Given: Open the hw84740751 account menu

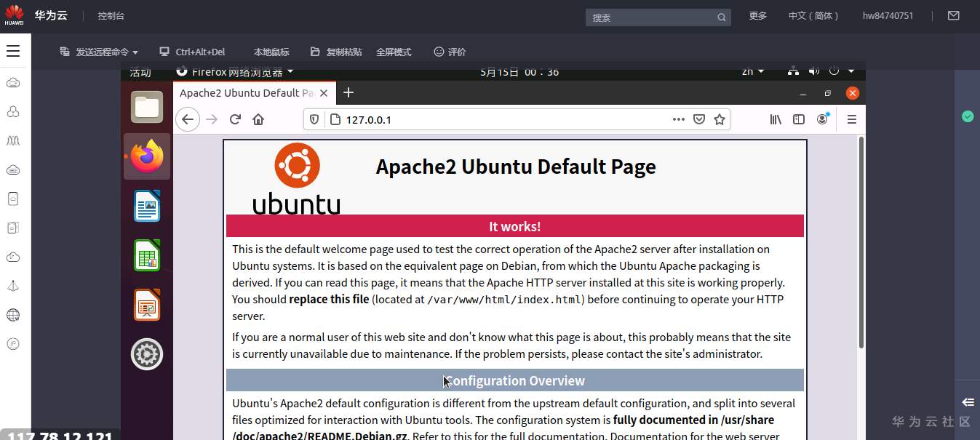Looking at the screenshot, I should [888, 15].
